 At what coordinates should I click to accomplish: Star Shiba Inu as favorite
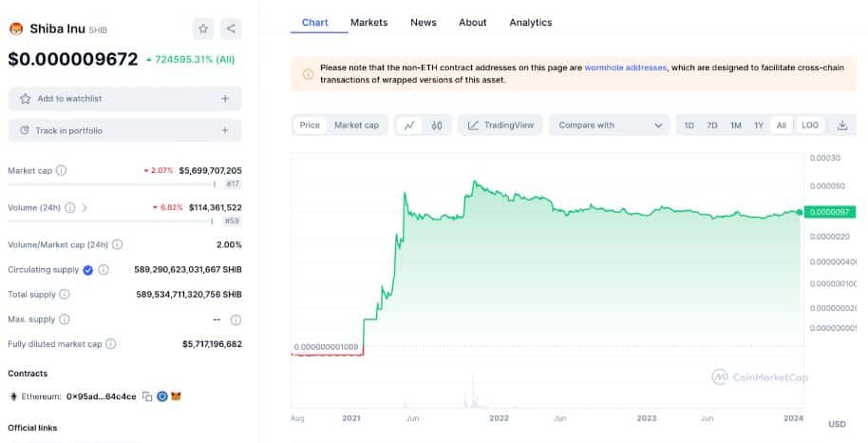click(x=203, y=29)
